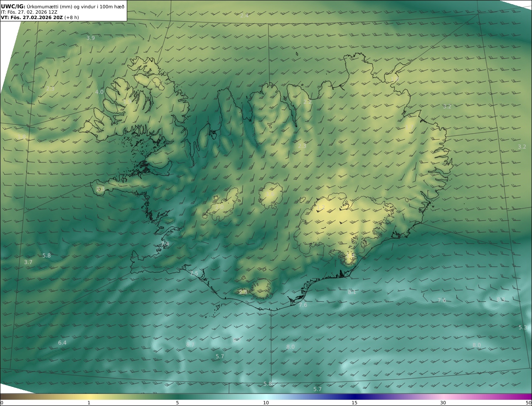Screen dimensions: 532x406
Task: Click the '10' tick label on the colour scale
Action: (x=266, y=403)
